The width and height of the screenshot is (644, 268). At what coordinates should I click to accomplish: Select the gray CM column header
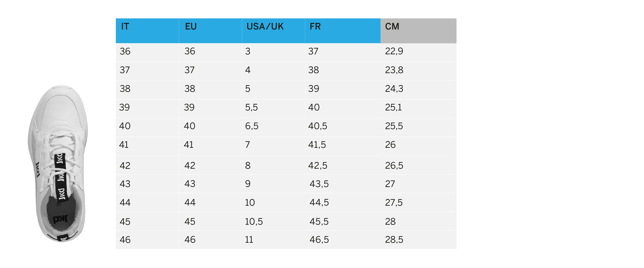click(x=392, y=27)
